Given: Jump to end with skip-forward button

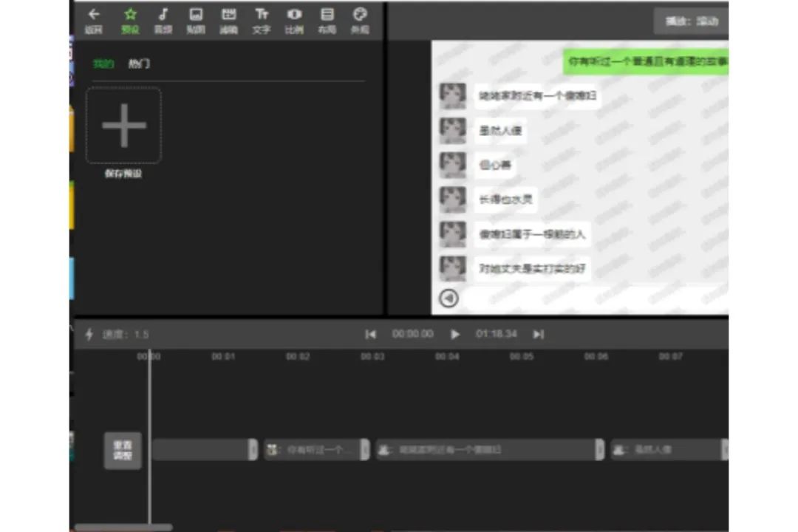Looking at the screenshot, I should tap(539, 335).
